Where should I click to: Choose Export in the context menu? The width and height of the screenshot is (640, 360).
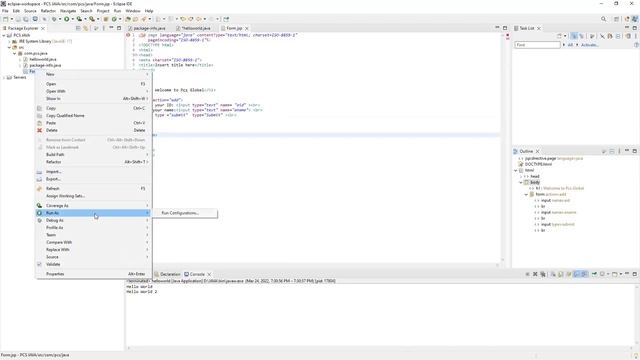93,179
